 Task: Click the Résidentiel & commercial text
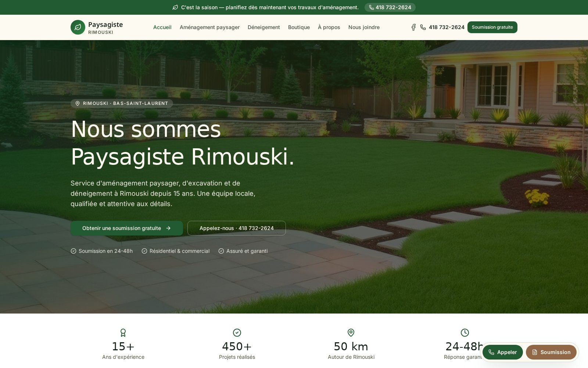pyautogui.click(x=179, y=251)
